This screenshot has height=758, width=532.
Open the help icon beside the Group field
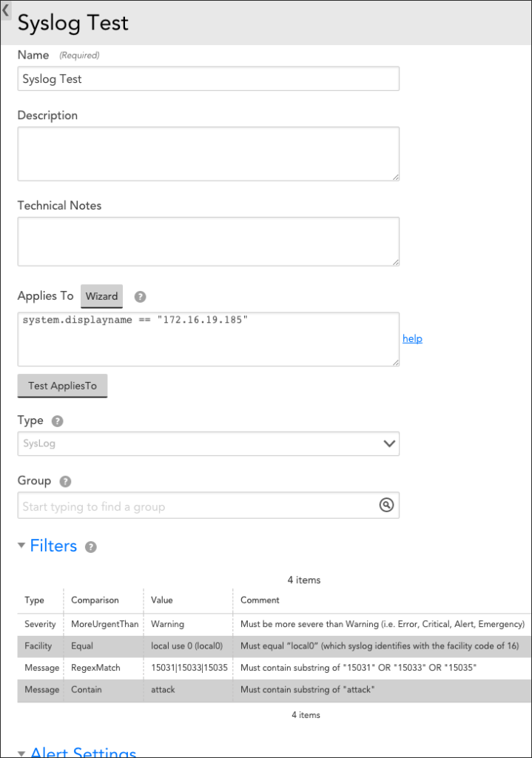pos(64,481)
